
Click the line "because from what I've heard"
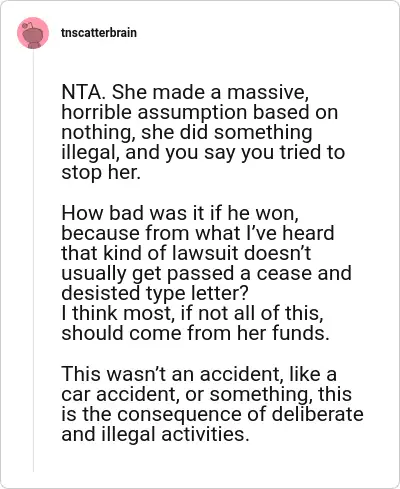[198, 233]
